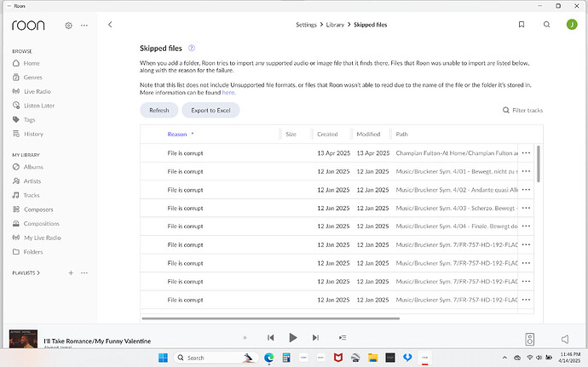Select the '13 Apr 2025' Created date cell

click(334, 153)
